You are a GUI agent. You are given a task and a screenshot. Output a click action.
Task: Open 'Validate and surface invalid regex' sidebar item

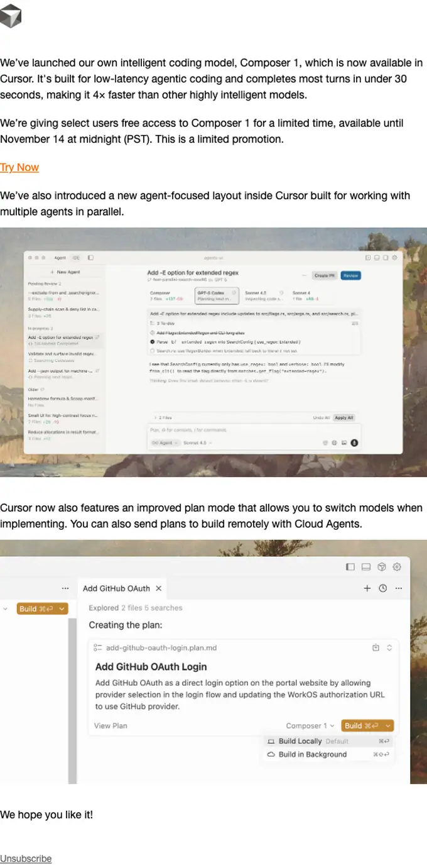point(64,358)
